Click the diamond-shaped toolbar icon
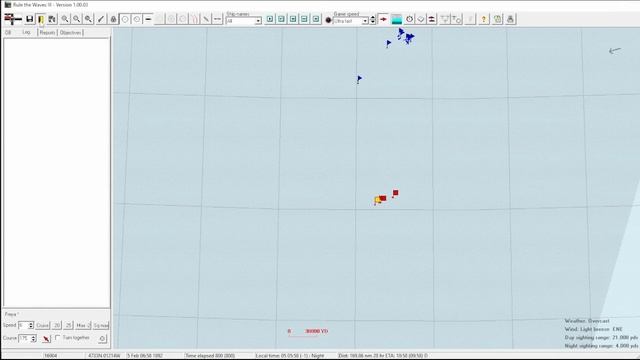The image size is (640, 360). 421,19
